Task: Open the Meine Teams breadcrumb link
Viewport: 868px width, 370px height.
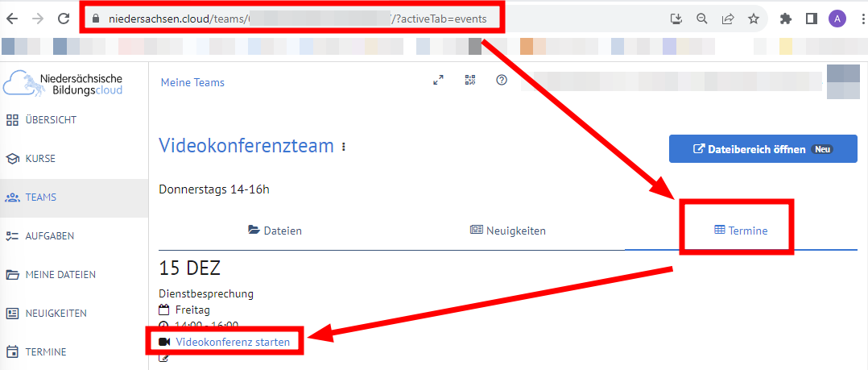Action: tap(192, 82)
